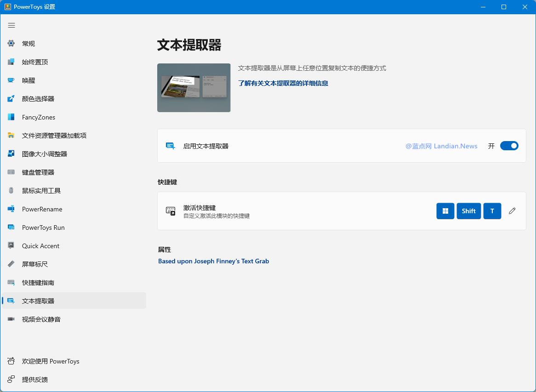Edit the activation shortcut with pencil icon

(x=512, y=211)
